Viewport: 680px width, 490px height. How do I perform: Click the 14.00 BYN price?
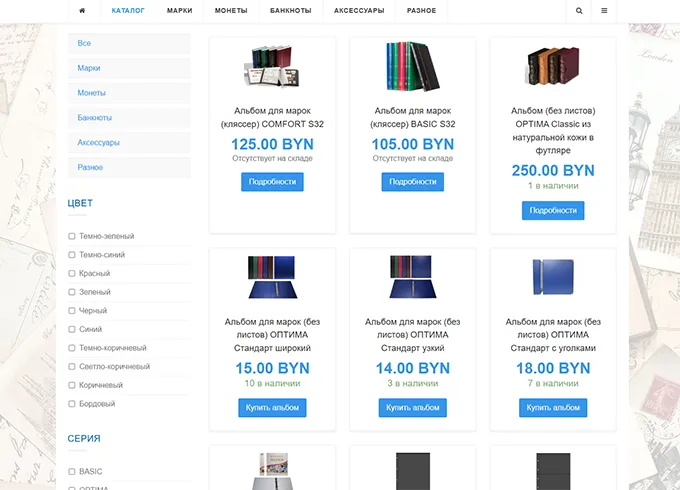click(413, 369)
